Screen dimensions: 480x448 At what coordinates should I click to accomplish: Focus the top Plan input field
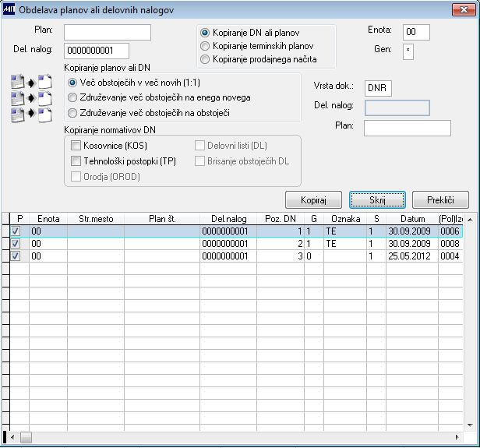click(108, 32)
